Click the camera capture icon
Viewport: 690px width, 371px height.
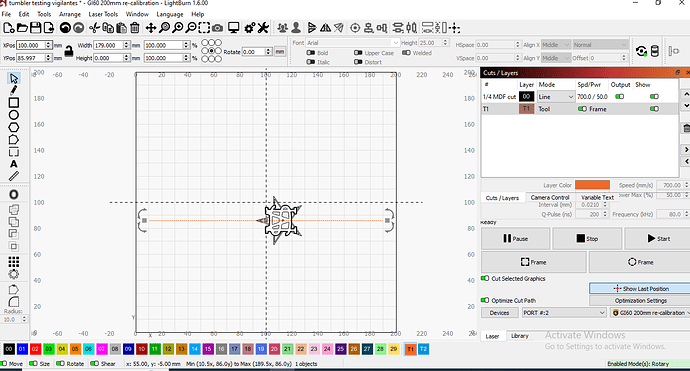[x=217, y=28]
